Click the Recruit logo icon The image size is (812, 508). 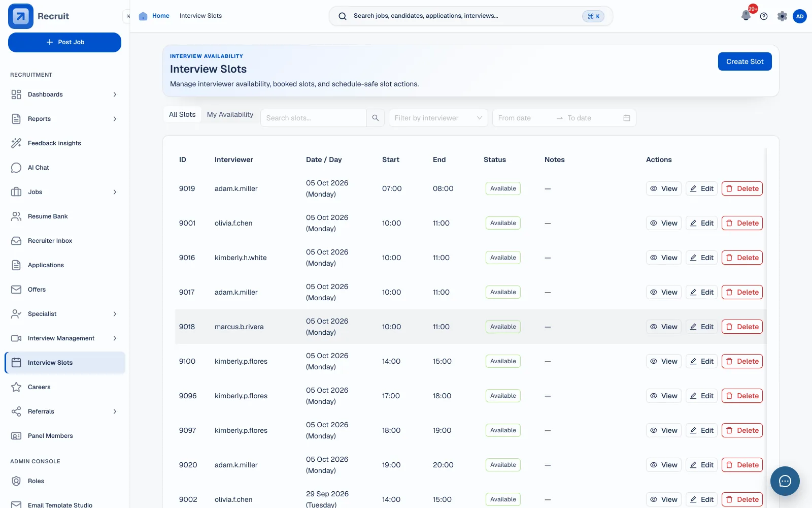point(21,16)
